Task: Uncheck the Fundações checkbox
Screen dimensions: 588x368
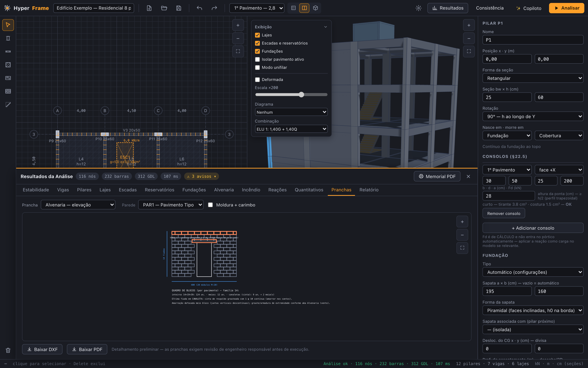Action: (x=257, y=51)
